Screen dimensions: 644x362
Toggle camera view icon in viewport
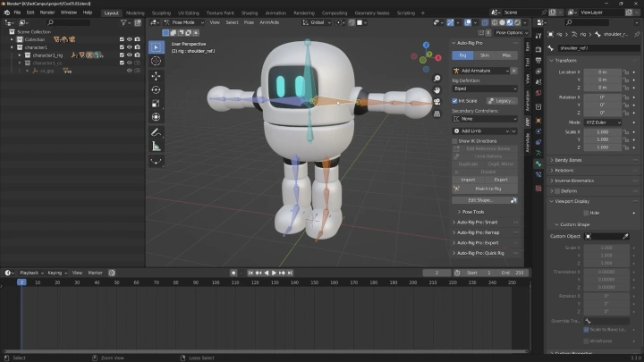click(437, 101)
